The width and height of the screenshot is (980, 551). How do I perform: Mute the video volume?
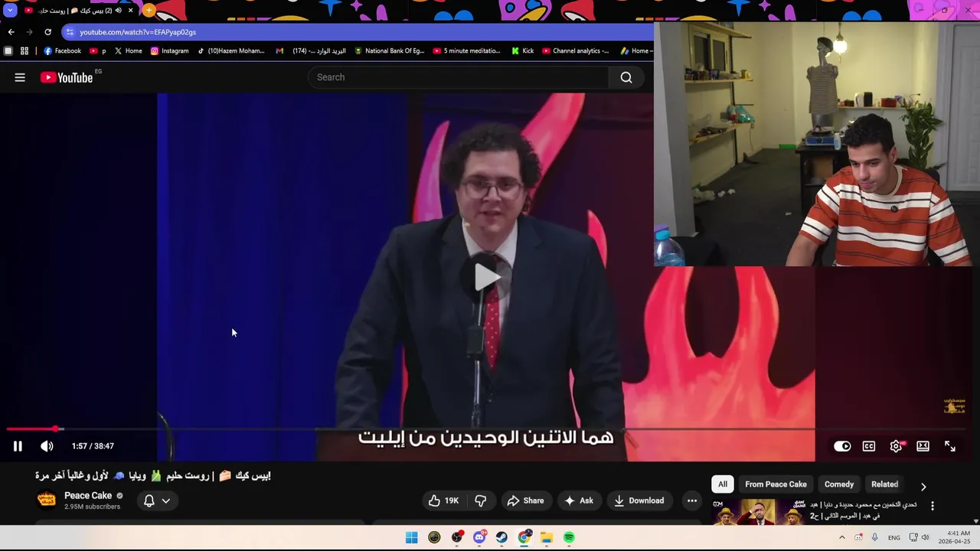(x=47, y=446)
